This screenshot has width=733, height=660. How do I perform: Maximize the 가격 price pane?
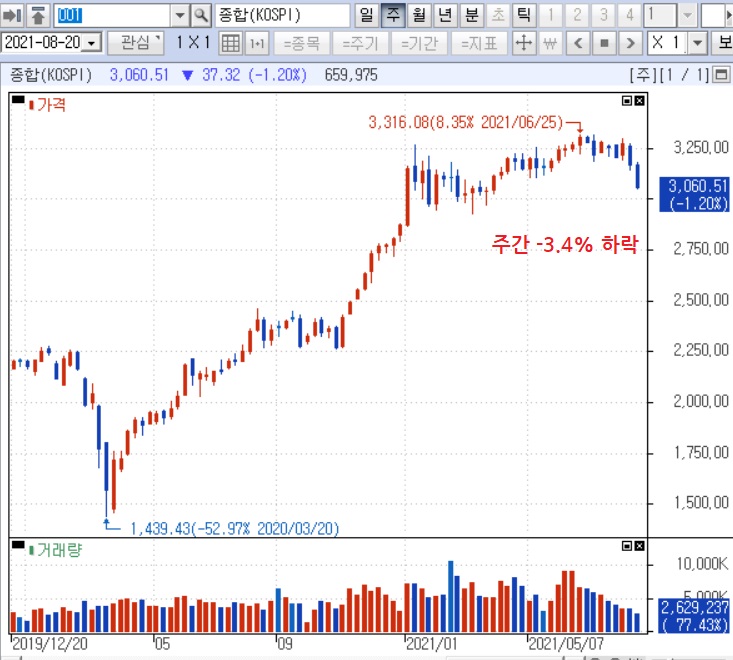point(627,100)
